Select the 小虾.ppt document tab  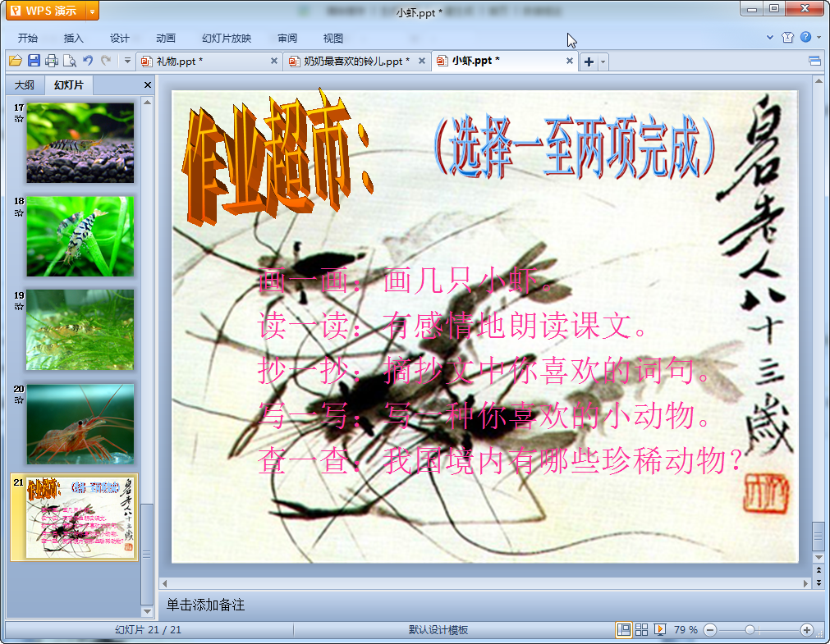click(x=475, y=61)
